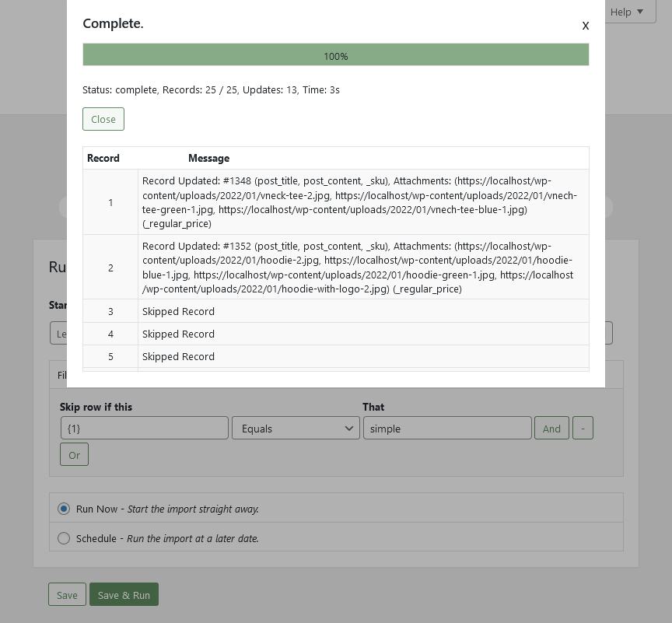Click the Close button under status
672x623 pixels.
coord(103,119)
